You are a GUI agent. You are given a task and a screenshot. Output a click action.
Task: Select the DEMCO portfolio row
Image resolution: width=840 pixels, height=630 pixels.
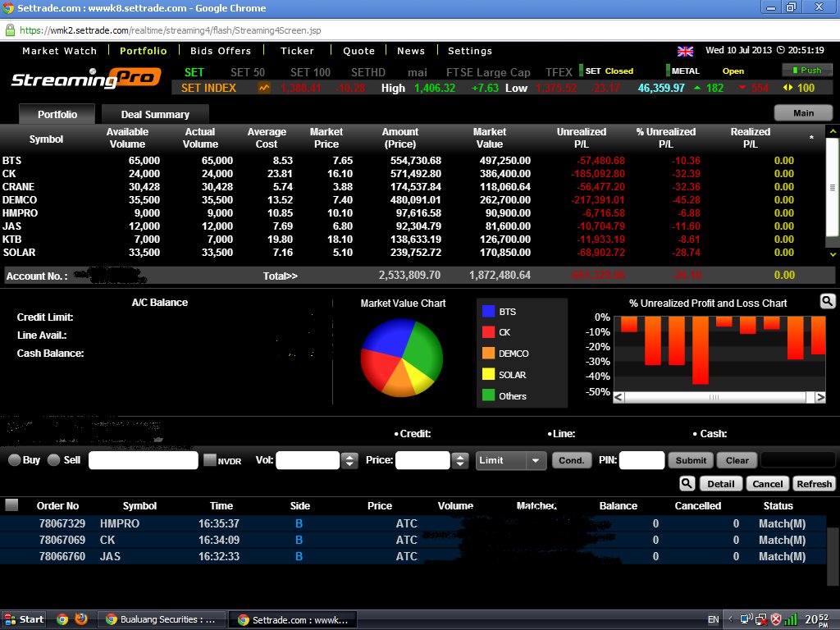[x=413, y=200]
